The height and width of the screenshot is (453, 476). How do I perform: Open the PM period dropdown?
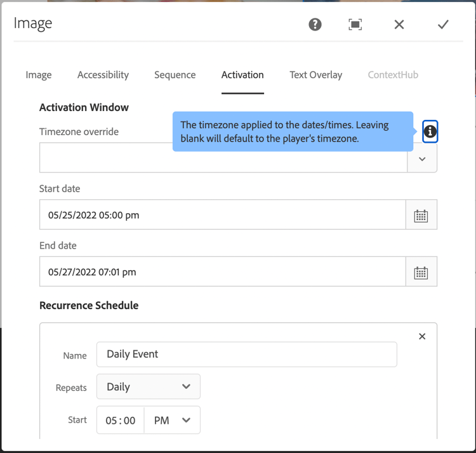[172, 420]
